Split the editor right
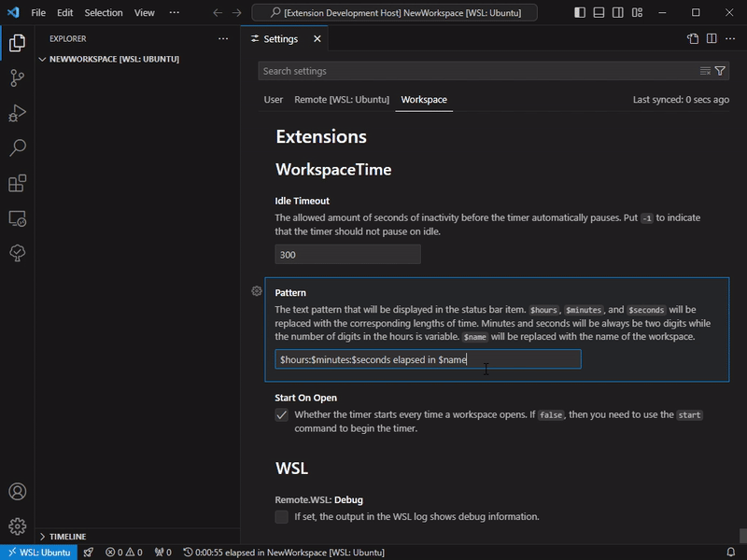Image resolution: width=747 pixels, height=560 pixels. (712, 38)
